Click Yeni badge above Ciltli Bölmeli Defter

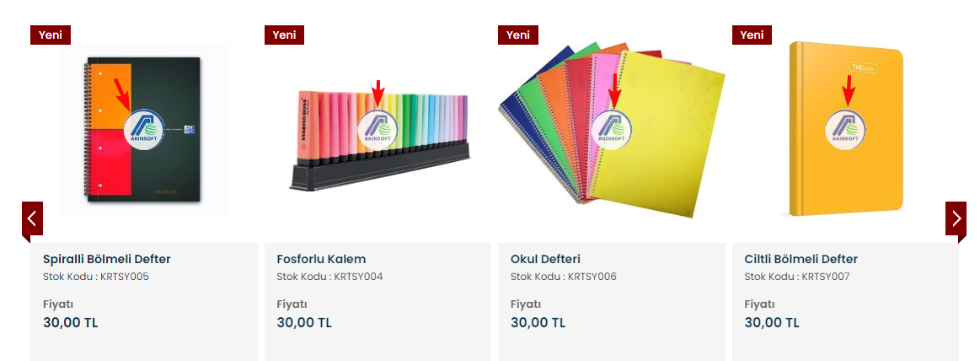752,35
